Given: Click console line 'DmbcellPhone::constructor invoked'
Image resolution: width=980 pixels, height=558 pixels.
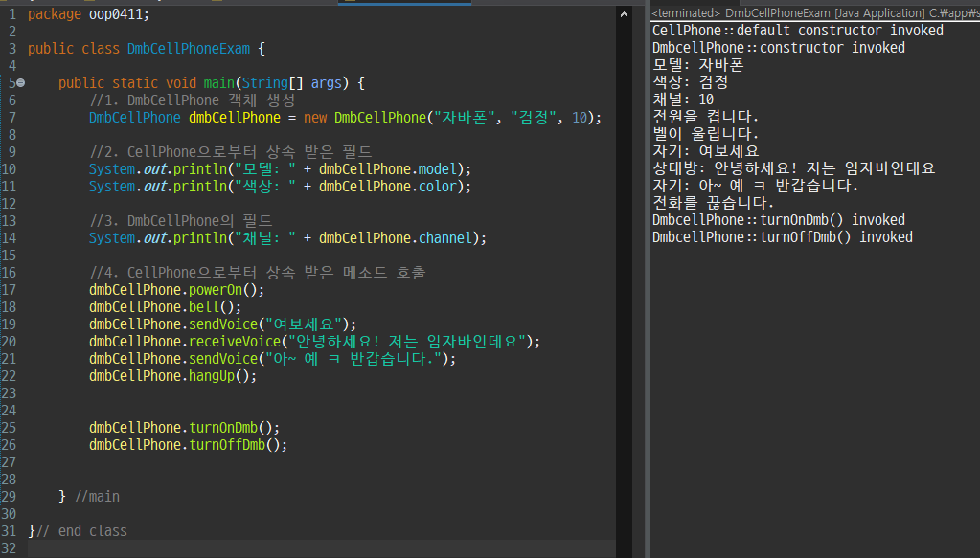Looking at the screenshot, I should (x=778, y=48).
